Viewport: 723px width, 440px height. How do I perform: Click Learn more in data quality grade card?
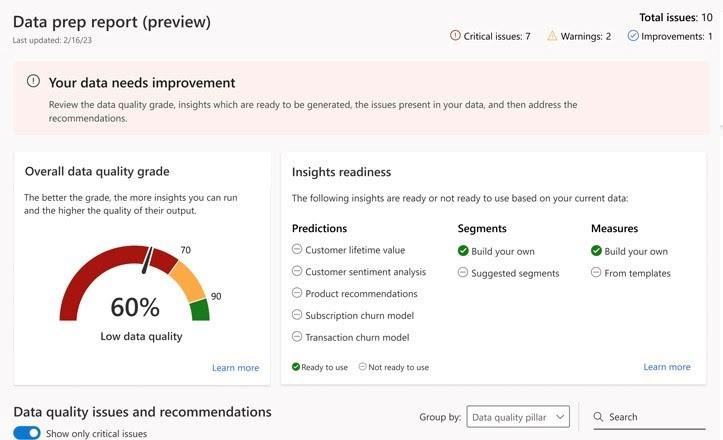tap(235, 368)
